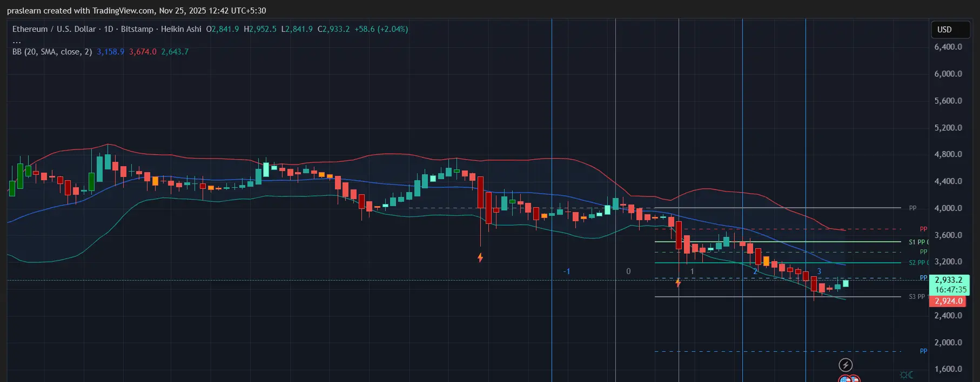This screenshot has height=382, width=980.
Task: Click the BB upper value 3,674.0
Action: pyautogui.click(x=143, y=52)
